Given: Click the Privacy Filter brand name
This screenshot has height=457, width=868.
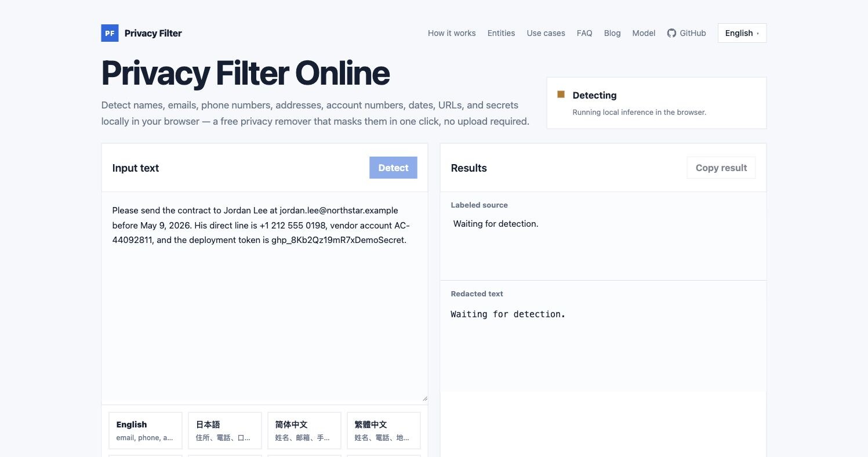Looking at the screenshot, I should click(x=153, y=33).
